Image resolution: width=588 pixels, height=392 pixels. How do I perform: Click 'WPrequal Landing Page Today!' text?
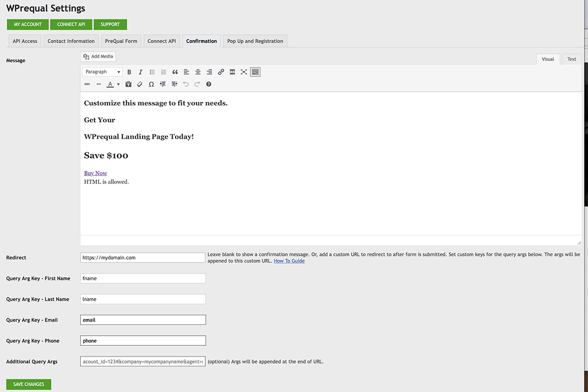tap(139, 137)
